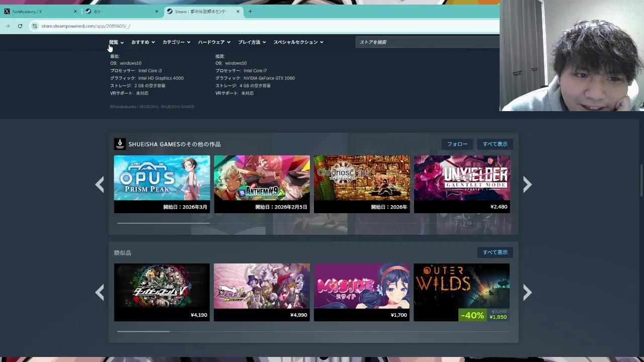The height and width of the screenshot is (362, 644).
Task: Open the Danganronpa V3 game card
Action: tap(162, 292)
